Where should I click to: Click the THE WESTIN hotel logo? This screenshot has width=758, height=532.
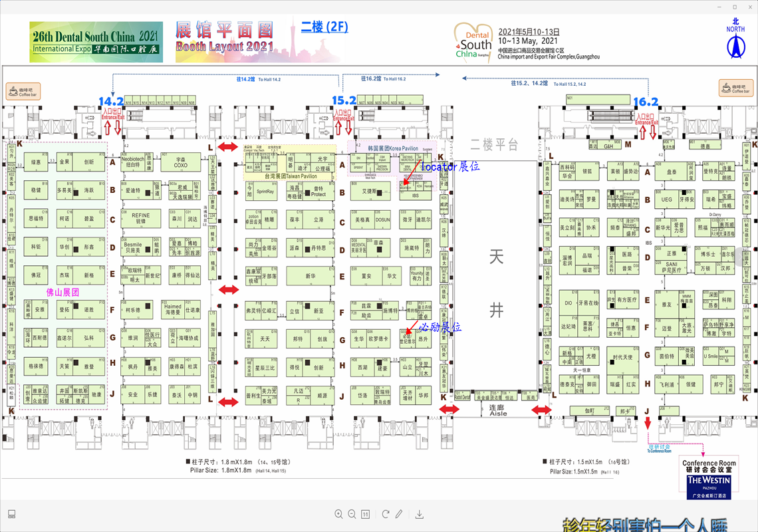(709, 487)
